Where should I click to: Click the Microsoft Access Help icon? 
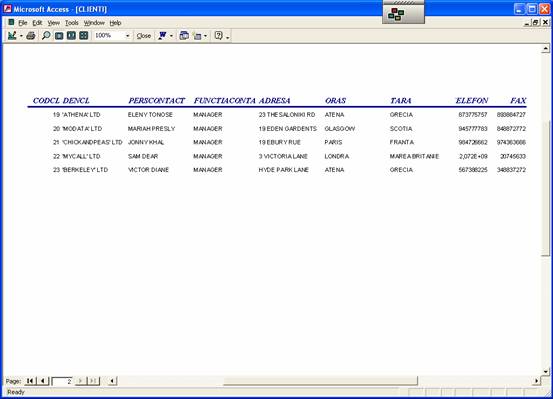pyautogui.click(x=219, y=35)
